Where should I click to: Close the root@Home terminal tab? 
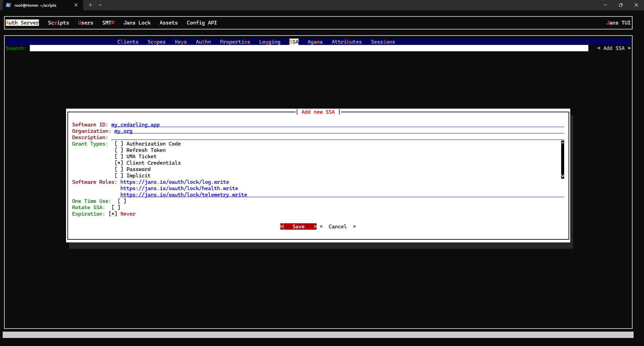pos(76,5)
